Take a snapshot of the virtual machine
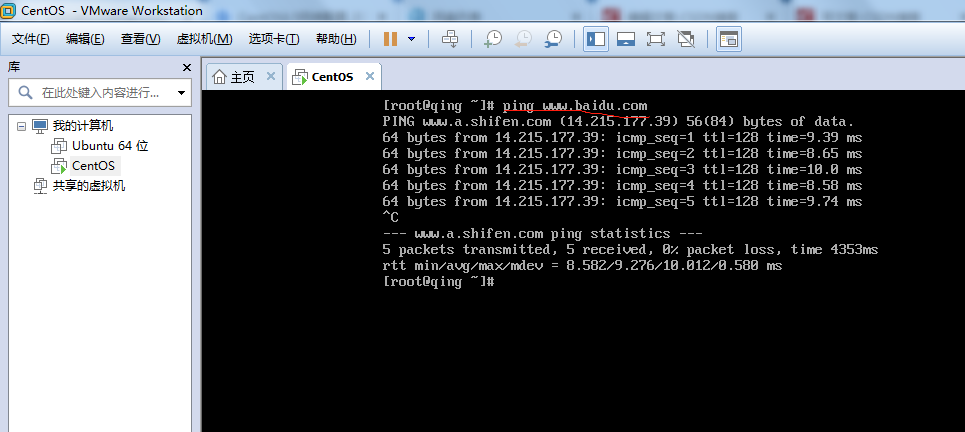The image size is (965, 432). [x=493, y=39]
